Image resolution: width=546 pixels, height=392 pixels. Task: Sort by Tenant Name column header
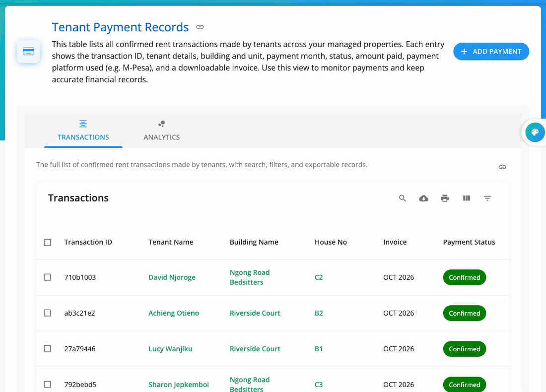coord(171,242)
